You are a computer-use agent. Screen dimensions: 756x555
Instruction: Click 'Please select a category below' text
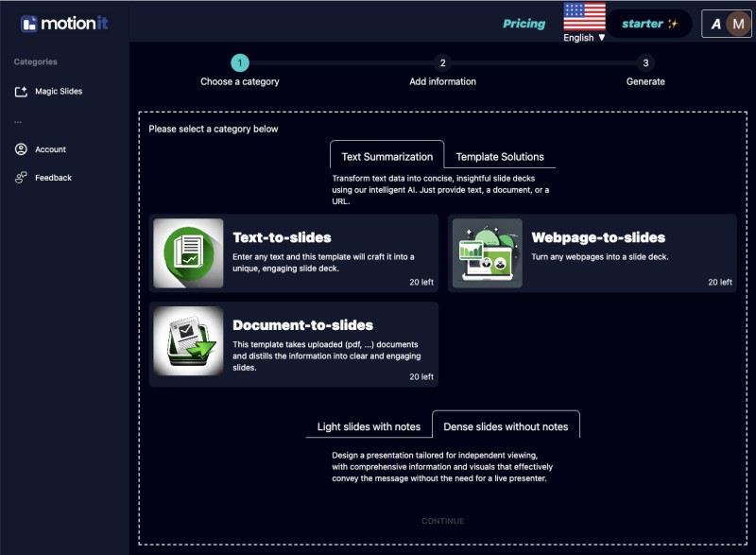(214, 129)
